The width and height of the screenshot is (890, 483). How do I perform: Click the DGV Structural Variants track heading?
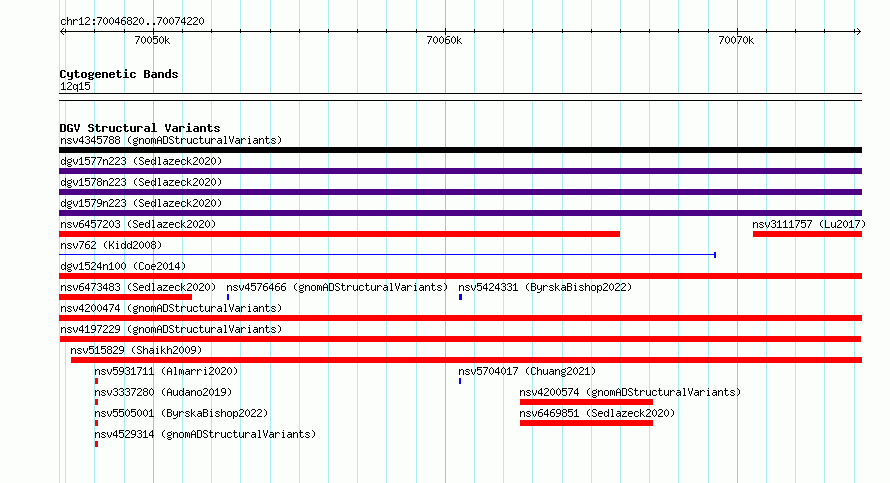click(140, 128)
